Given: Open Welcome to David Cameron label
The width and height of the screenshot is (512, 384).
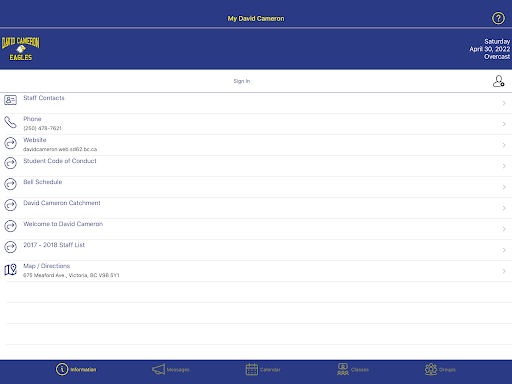Looking at the screenshot, I should click(x=63, y=224).
